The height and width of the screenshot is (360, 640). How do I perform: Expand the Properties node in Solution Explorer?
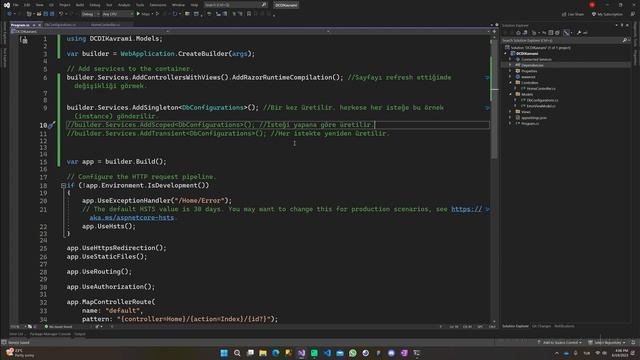(510, 71)
